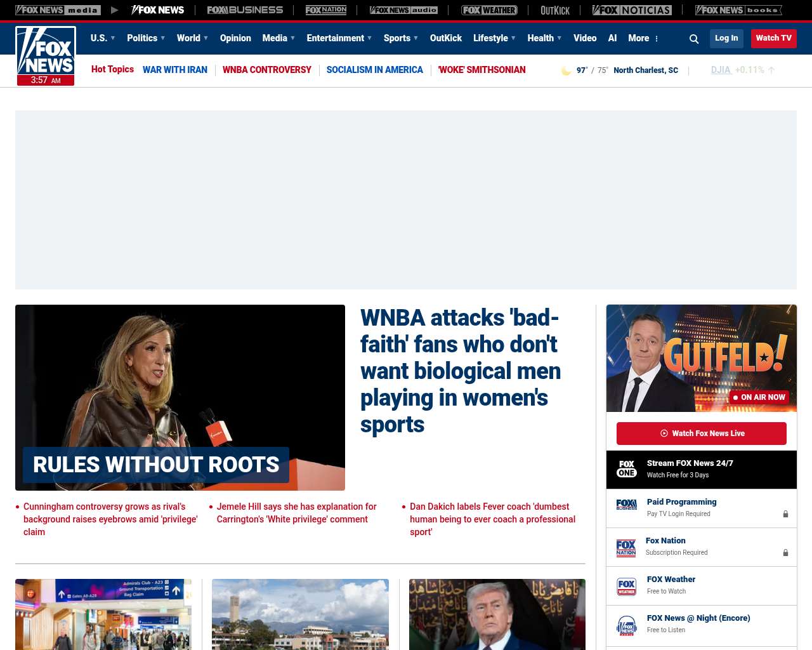Expand the U.S. menu dropdown arrow
812x650 pixels.
113,38
